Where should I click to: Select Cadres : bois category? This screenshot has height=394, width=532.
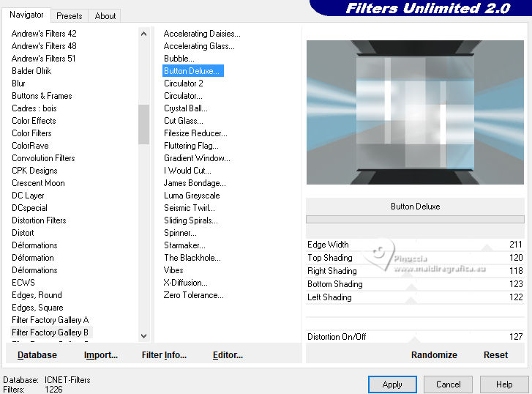(34, 108)
